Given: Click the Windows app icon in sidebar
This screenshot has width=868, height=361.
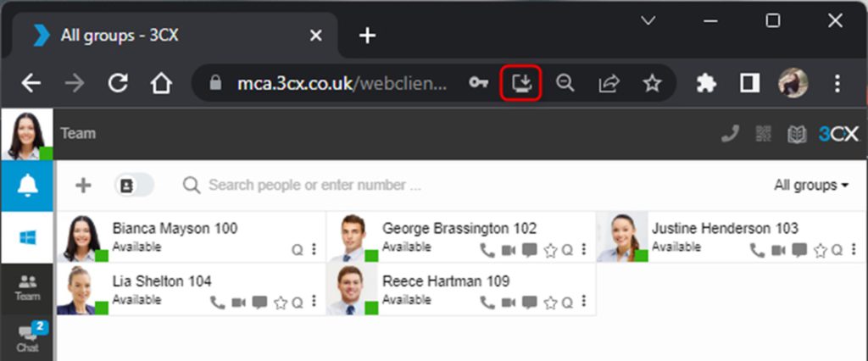Looking at the screenshot, I should [x=27, y=237].
